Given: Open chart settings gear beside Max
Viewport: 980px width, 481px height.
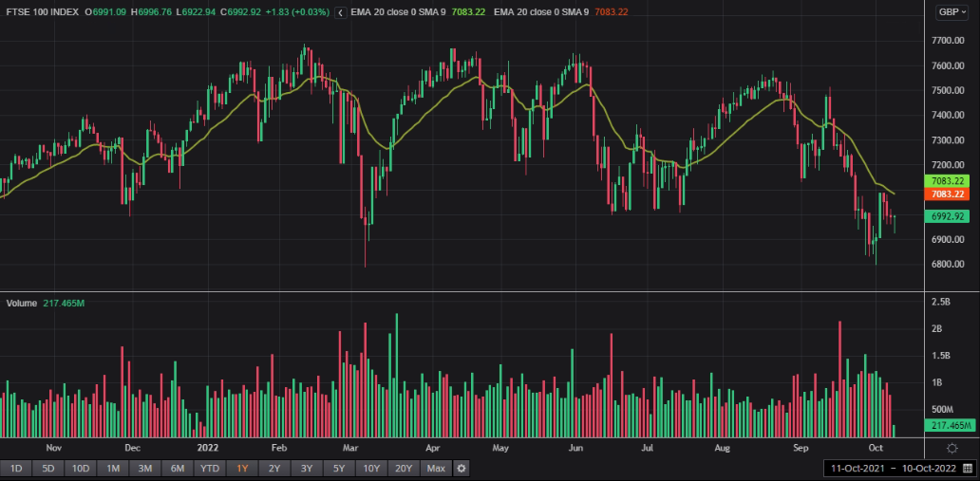Looking at the screenshot, I should point(462,468).
